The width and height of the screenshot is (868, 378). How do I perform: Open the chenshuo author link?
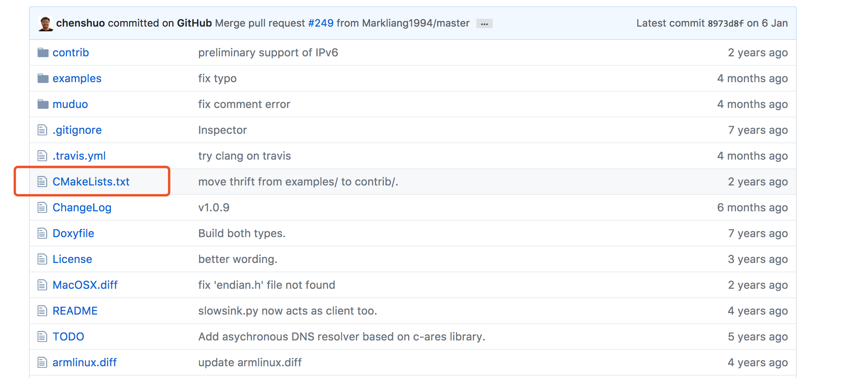[x=80, y=23]
